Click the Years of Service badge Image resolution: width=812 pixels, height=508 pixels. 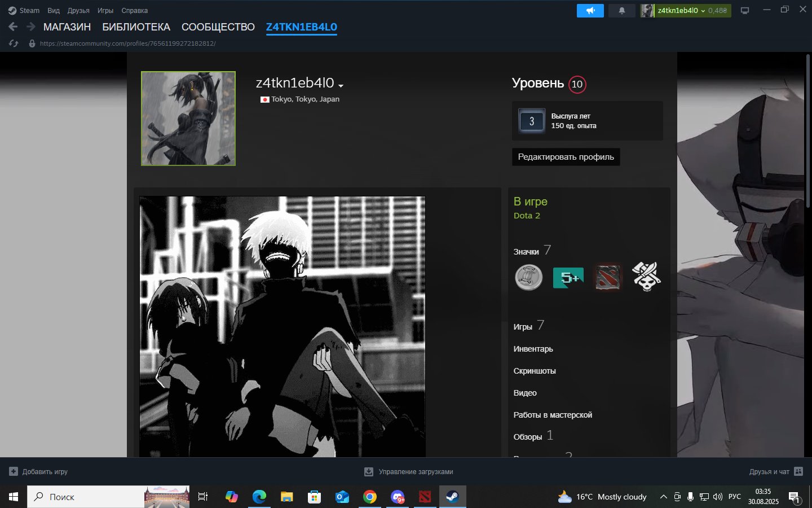point(531,121)
